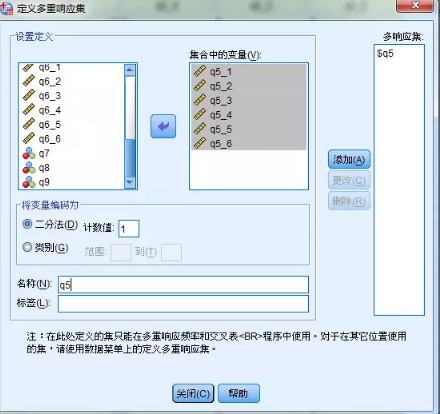Click the q7 nominal variable icon
Screen dimensions: 440x414
tap(29, 153)
